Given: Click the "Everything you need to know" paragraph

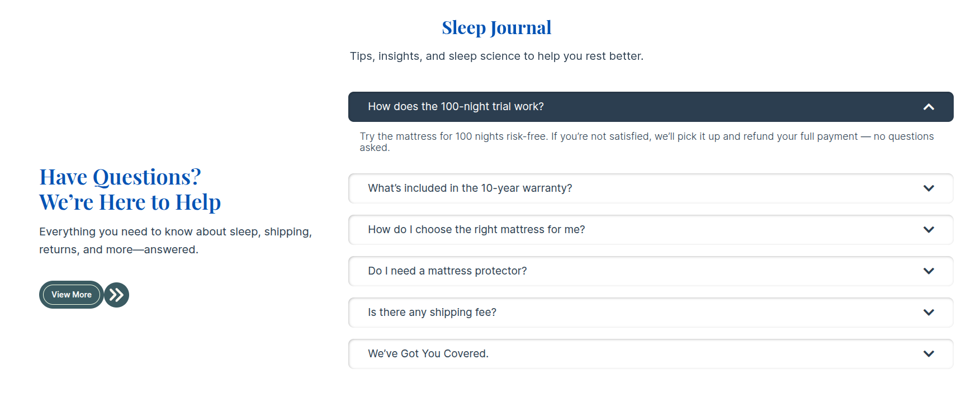Looking at the screenshot, I should [175, 240].
